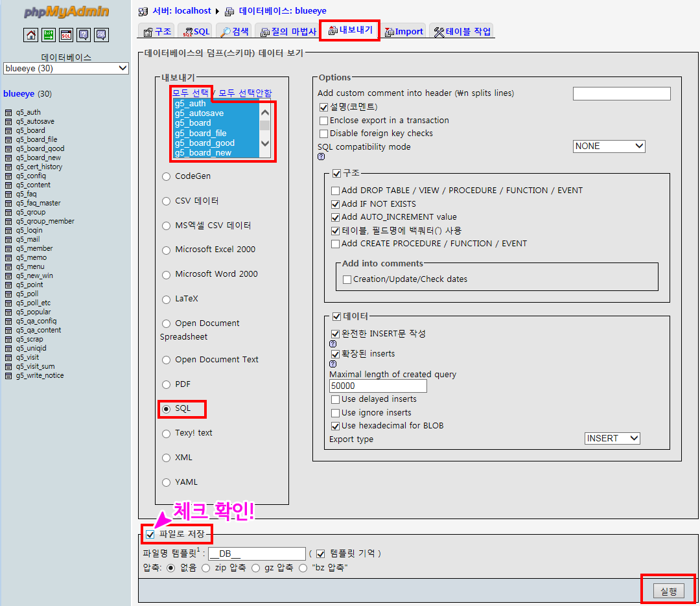The height and width of the screenshot is (606, 700).
Task: Click the Home icon in the sidebar
Action: point(31,35)
